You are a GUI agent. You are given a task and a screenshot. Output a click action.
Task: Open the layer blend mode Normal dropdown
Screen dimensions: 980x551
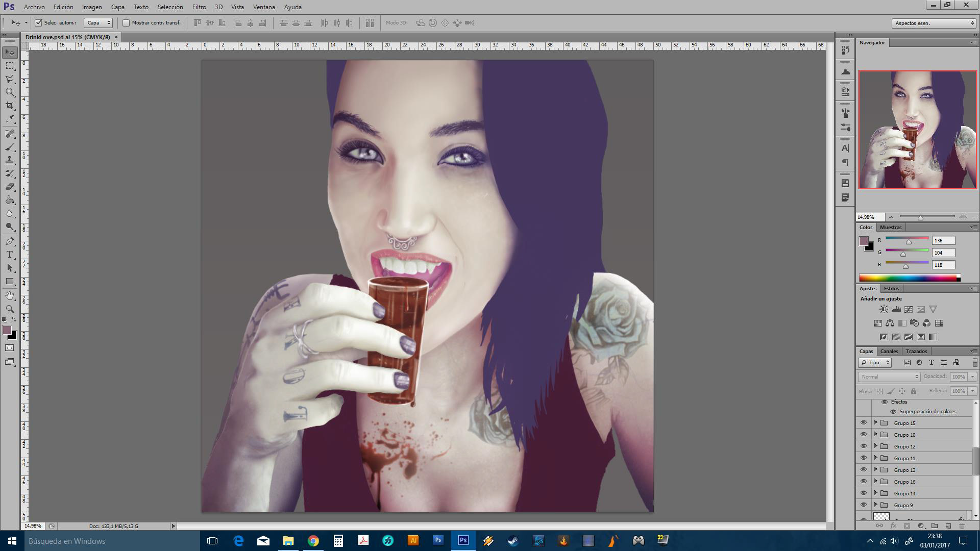coord(889,377)
